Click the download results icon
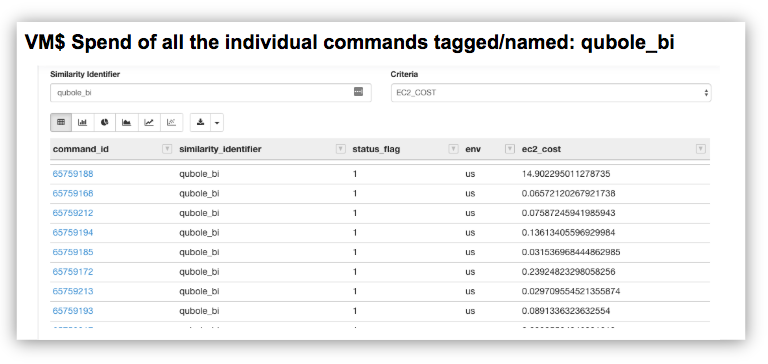This screenshot has height=364, width=768. point(200,122)
